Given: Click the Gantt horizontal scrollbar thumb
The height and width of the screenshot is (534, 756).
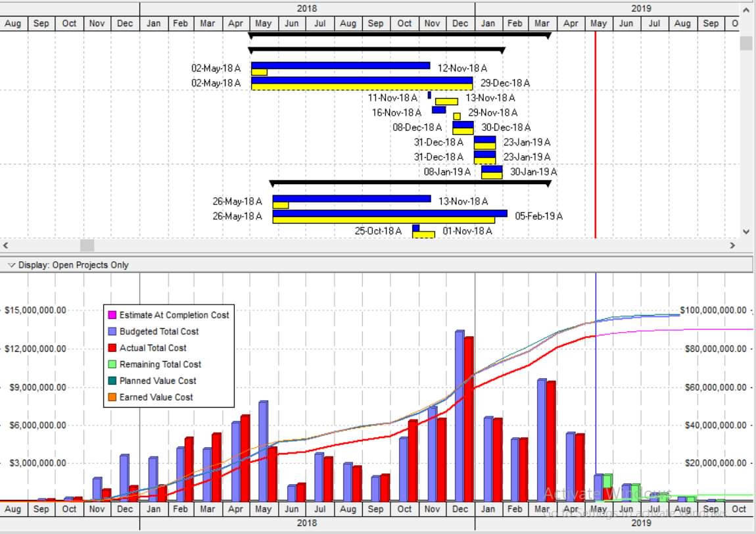Looking at the screenshot, I should (x=87, y=245).
